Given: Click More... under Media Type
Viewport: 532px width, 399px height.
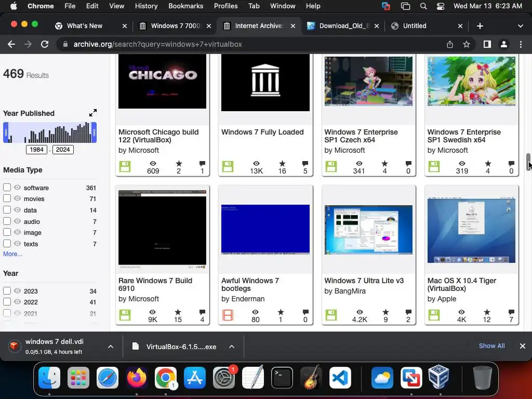Looking at the screenshot, I should point(13,254).
